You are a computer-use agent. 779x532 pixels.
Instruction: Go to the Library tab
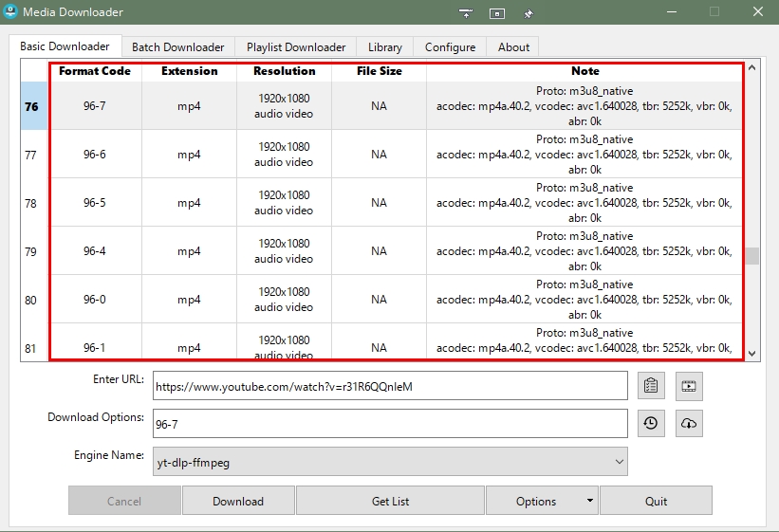[385, 47]
